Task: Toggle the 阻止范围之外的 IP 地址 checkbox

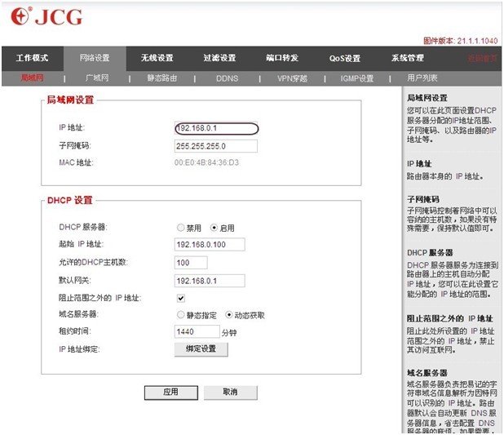Action: [x=181, y=298]
